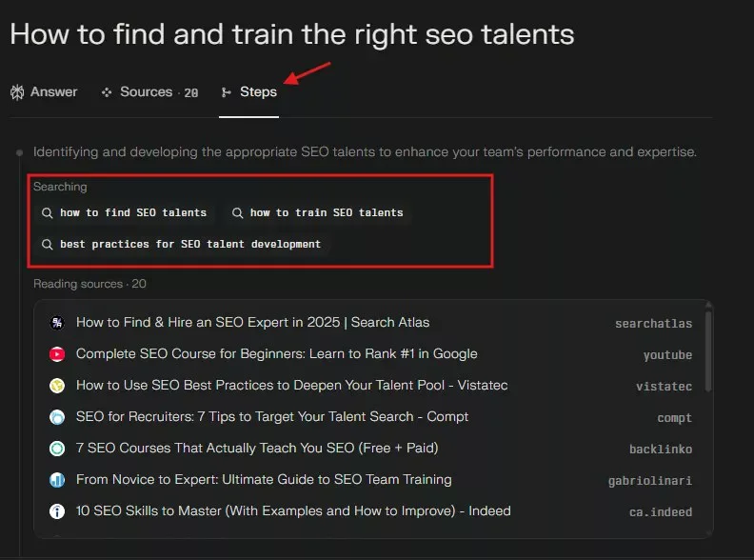Open '7 SEO Courses That Actually Teach You SEO'
Image resolution: width=754 pixels, height=560 pixels.
click(x=257, y=449)
